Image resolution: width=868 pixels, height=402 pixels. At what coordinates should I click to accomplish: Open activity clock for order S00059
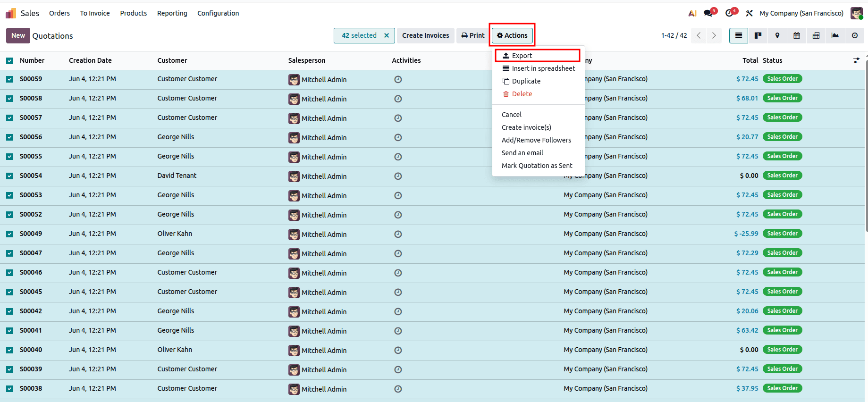coord(398,79)
